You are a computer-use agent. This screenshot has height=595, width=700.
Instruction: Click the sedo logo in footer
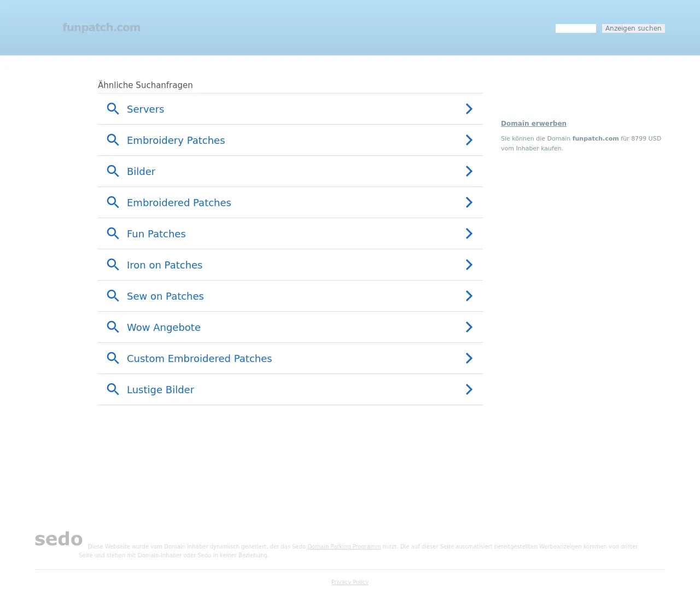coord(59,539)
